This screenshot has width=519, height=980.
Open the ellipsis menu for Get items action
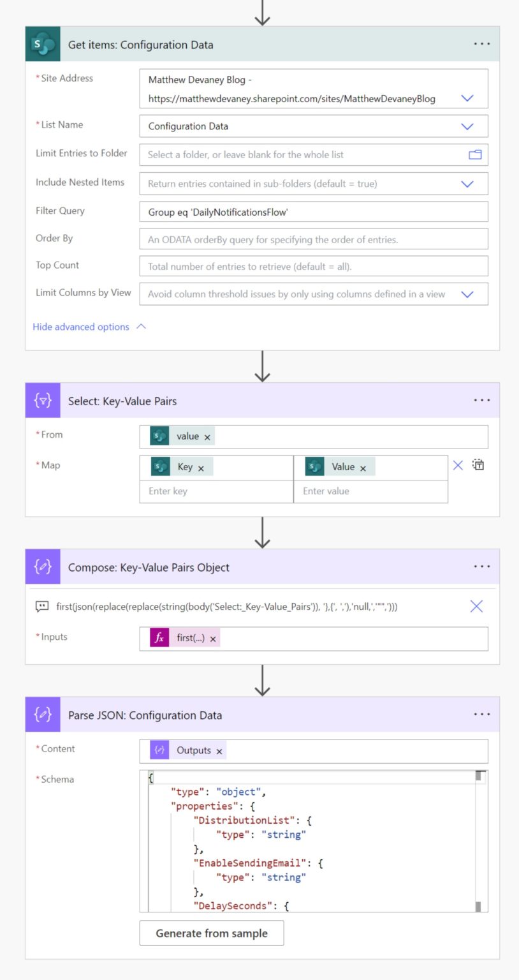click(482, 44)
